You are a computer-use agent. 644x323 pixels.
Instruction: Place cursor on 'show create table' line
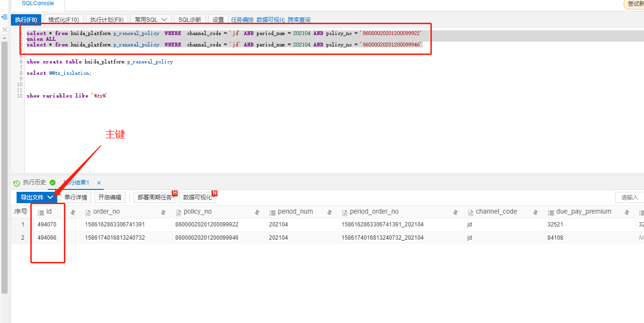(x=99, y=62)
